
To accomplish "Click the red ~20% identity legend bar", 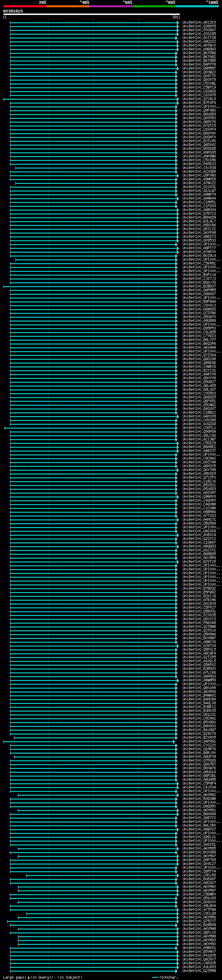I will [x=25, y=7].
